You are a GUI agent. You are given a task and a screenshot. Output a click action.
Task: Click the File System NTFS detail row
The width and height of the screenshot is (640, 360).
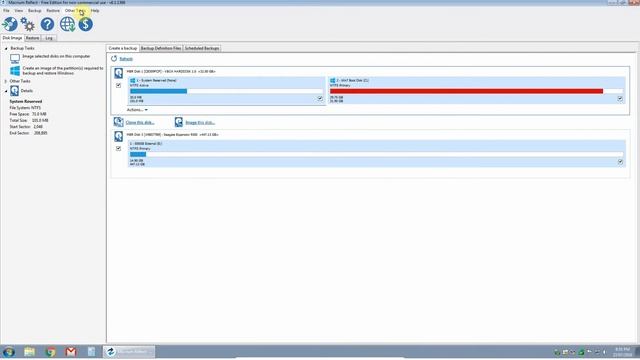tap(25, 108)
